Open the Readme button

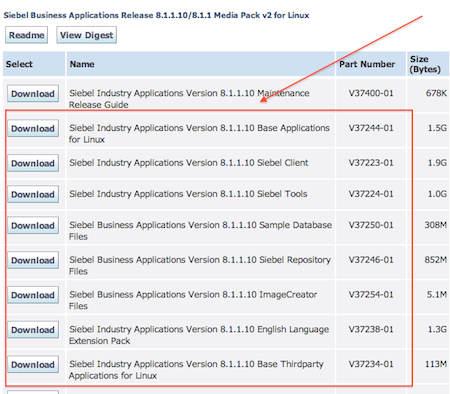pos(26,35)
